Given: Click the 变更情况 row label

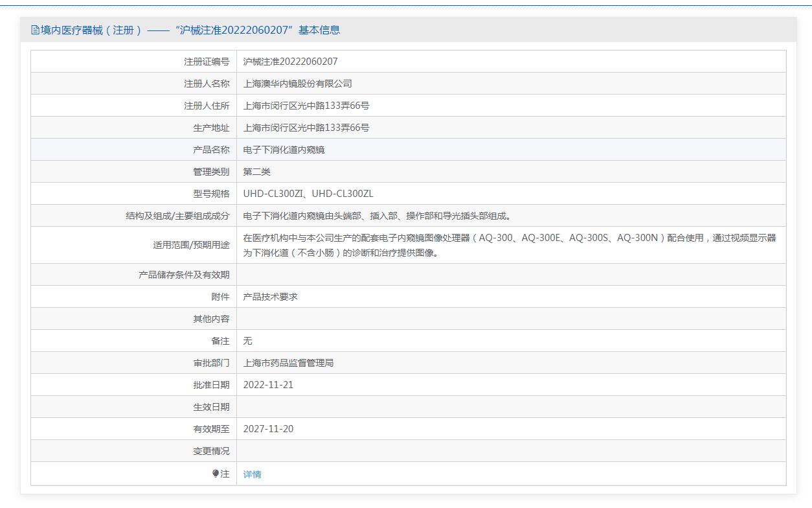Looking at the screenshot, I should click(211, 451).
